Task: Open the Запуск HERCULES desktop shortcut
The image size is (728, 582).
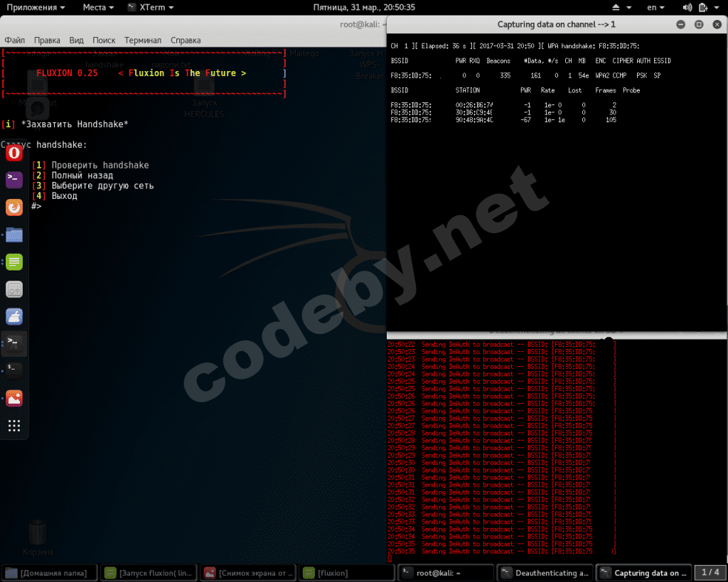Action: [x=204, y=98]
